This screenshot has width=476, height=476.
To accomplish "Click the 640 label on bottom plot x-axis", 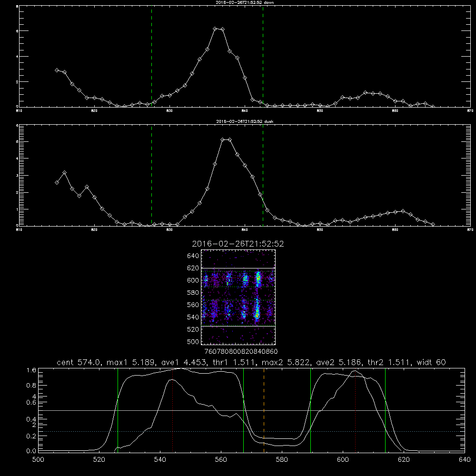I will click(465, 460).
